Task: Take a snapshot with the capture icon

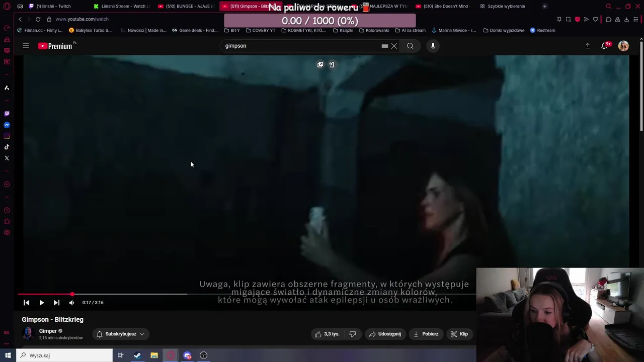Action: tap(568, 19)
